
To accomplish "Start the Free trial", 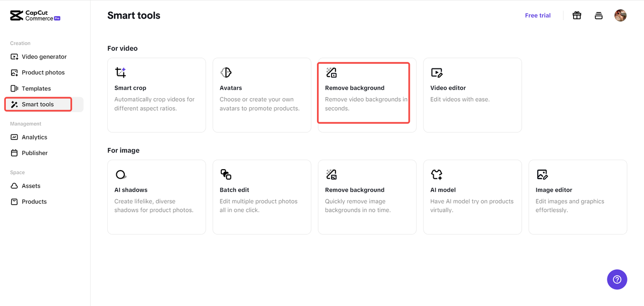I will pyautogui.click(x=537, y=16).
